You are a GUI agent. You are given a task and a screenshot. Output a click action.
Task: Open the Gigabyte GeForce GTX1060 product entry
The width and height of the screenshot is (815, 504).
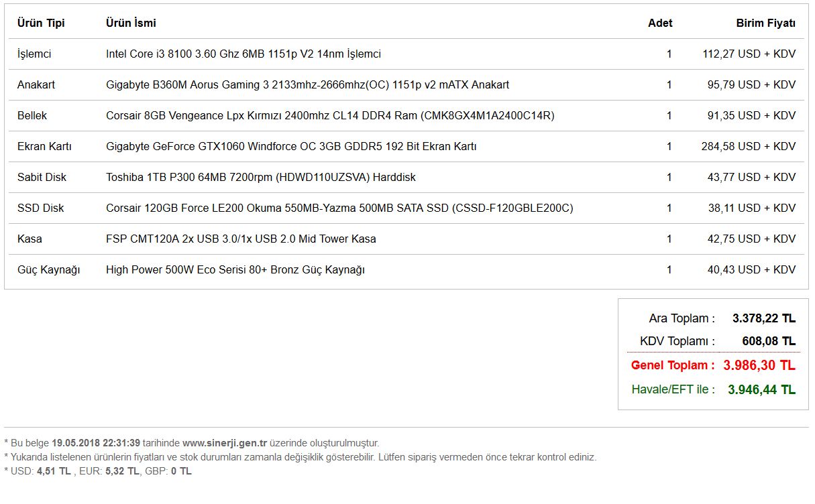[x=291, y=146]
